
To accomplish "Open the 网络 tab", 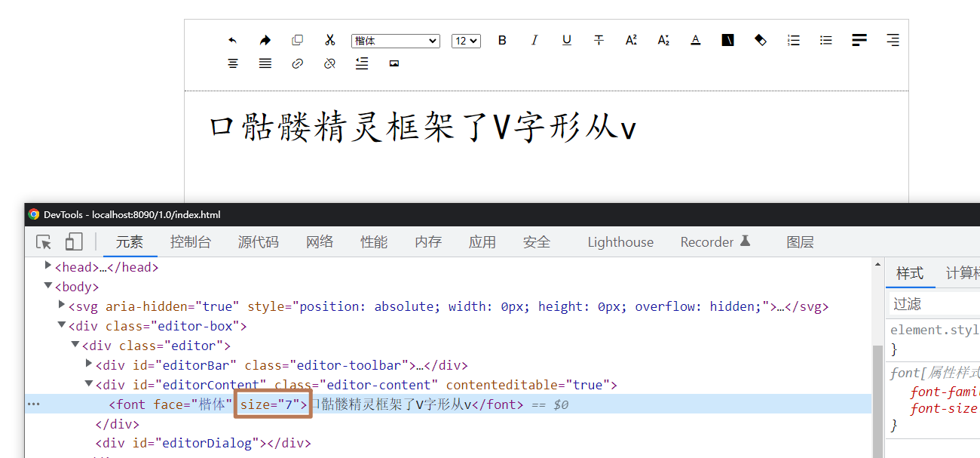I will click(320, 242).
